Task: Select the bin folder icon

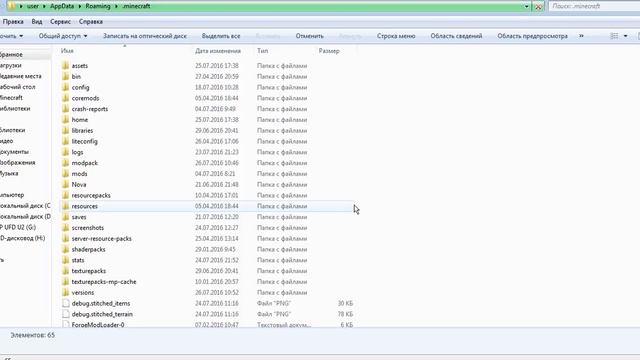Action: (65, 76)
